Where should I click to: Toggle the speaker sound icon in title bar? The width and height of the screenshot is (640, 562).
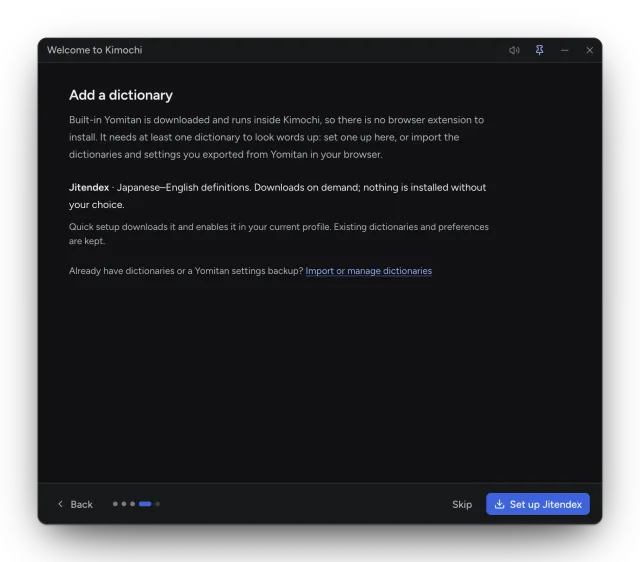pos(514,50)
